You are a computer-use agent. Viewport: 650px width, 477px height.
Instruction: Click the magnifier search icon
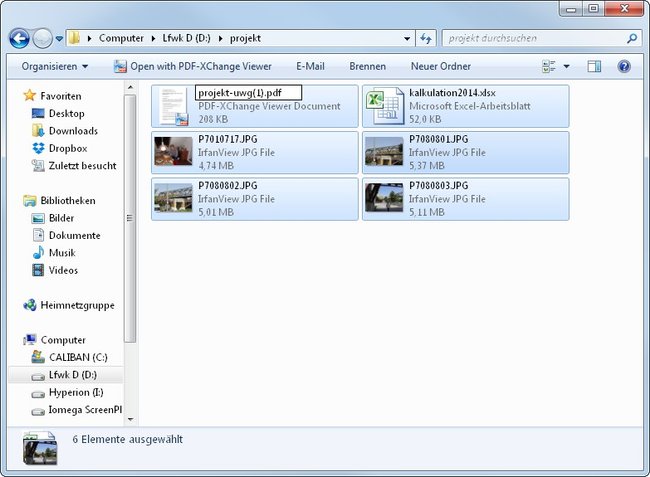[x=632, y=39]
